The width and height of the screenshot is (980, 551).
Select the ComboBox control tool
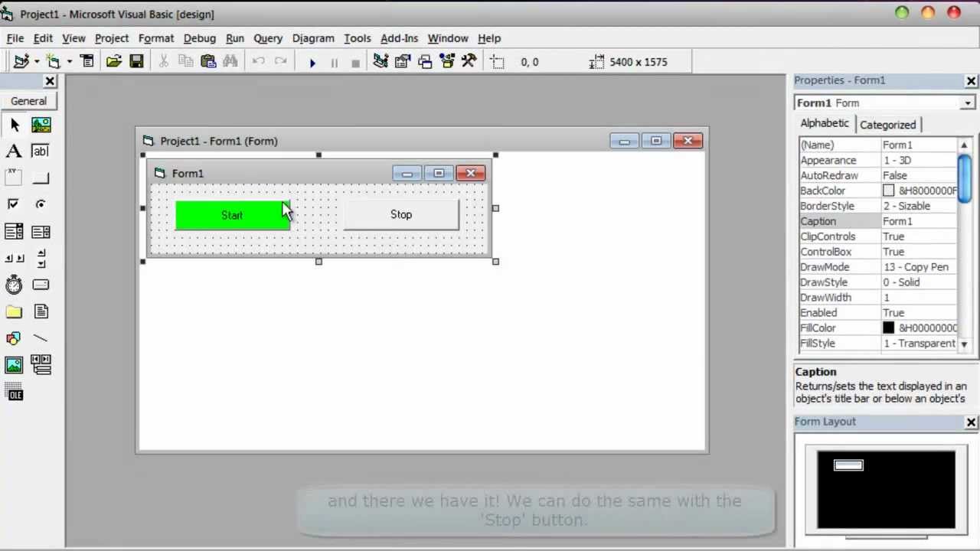tap(14, 231)
